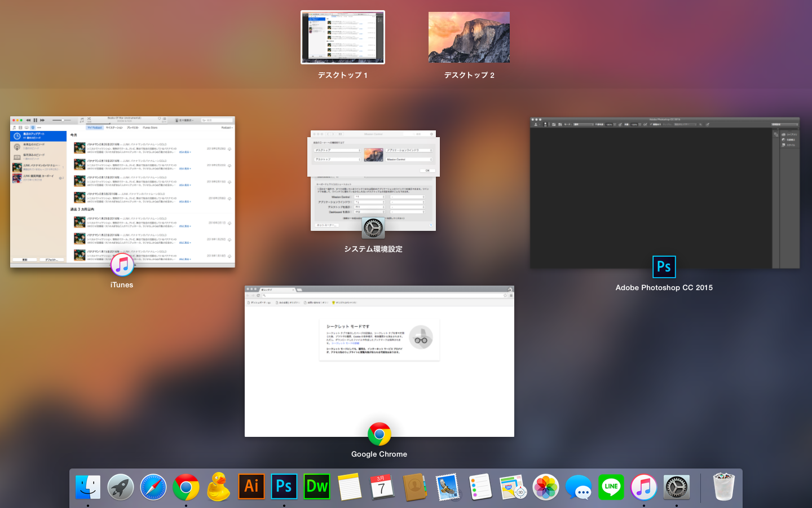Click the システム環境設定 label
The width and height of the screenshot is (812, 508).
click(x=373, y=249)
